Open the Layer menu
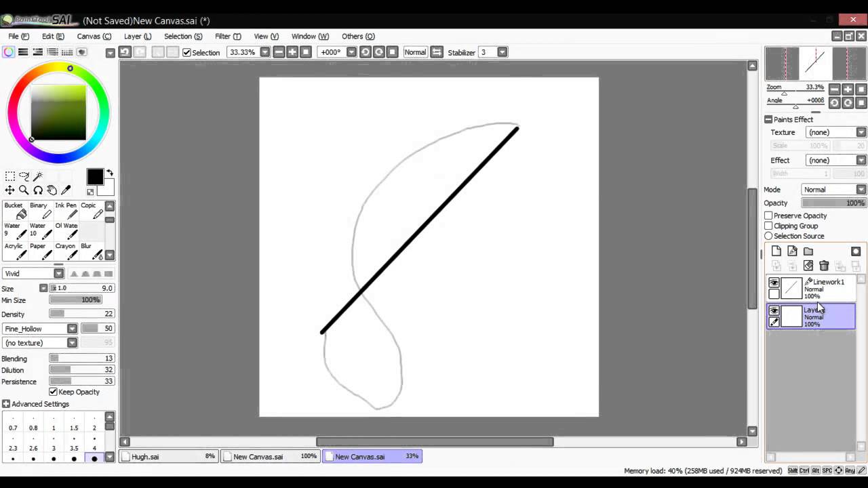The image size is (868, 488). pyautogui.click(x=138, y=37)
